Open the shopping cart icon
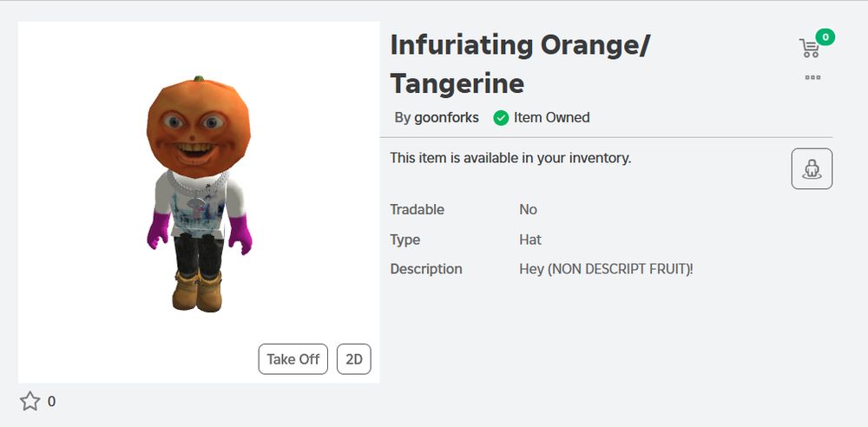Image resolution: width=868 pixels, height=427 pixels. tap(809, 48)
